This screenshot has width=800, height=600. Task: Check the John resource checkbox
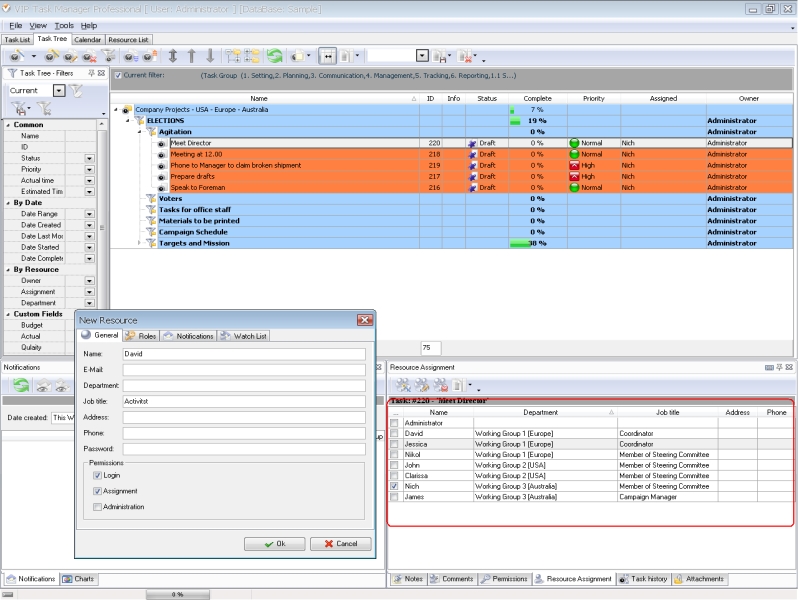(x=394, y=465)
